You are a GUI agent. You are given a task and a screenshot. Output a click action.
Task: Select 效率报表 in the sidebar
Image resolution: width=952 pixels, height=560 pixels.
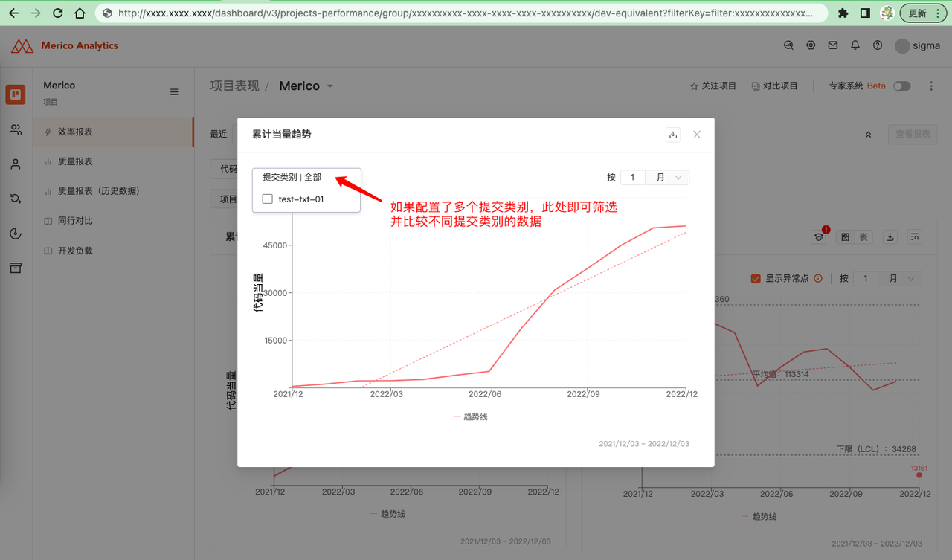tap(113, 132)
